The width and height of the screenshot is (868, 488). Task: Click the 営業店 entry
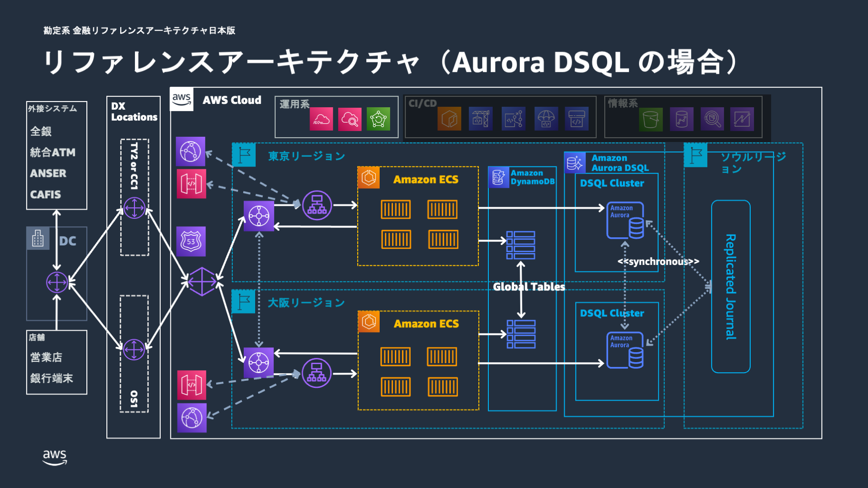(46, 357)
